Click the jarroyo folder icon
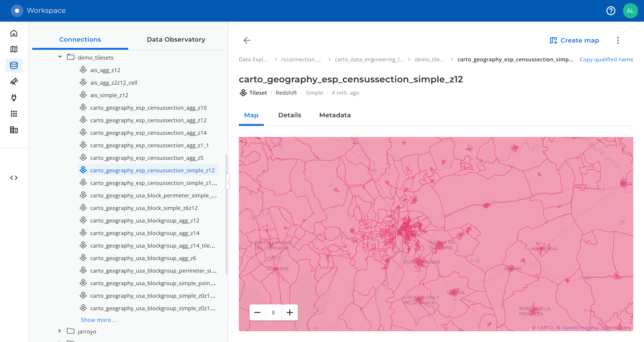This screenshot has width=644, height=342. [70, 331]
